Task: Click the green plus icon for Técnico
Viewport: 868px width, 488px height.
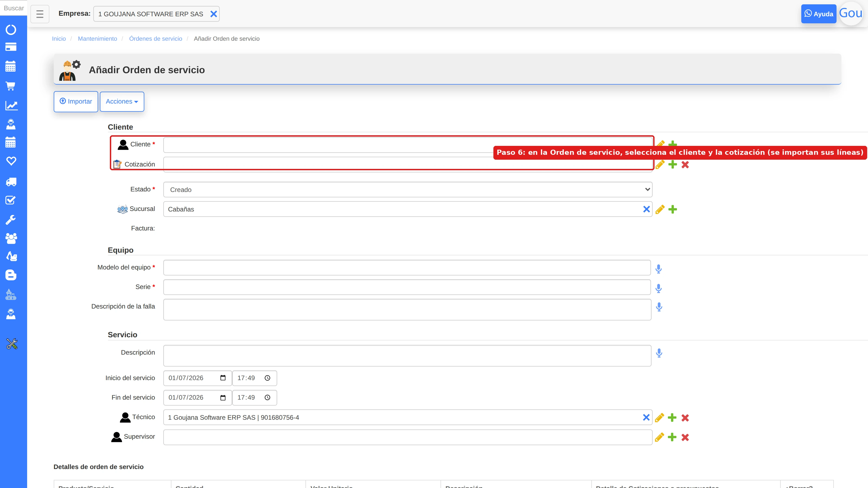Action: pyautogui.click(x=672, y=418)
